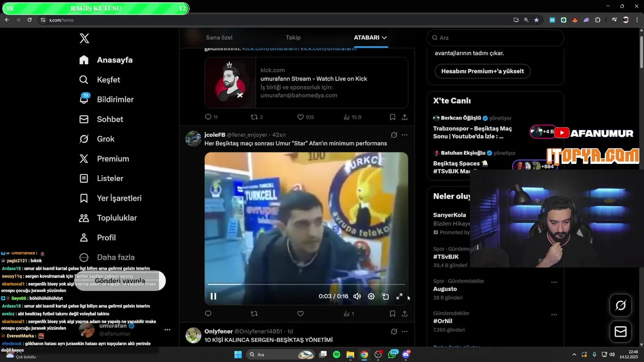Click the x.com/home address bar
The width and height of the screenshot is (644, 362).
tap(61, 20)
